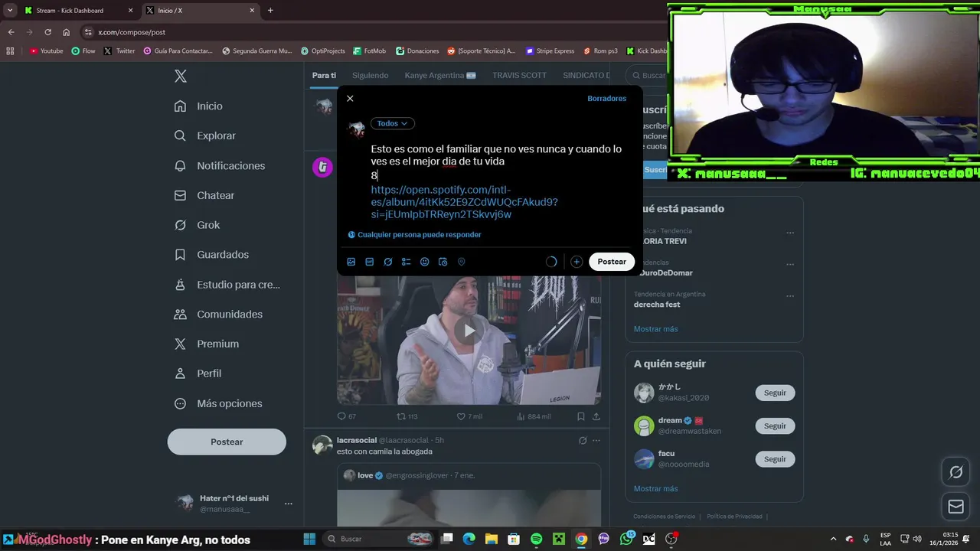This screenshot has height=551, width=980.
Task: Open WhatsApp from Windows taskbar
Action: [x=627, y=539]
